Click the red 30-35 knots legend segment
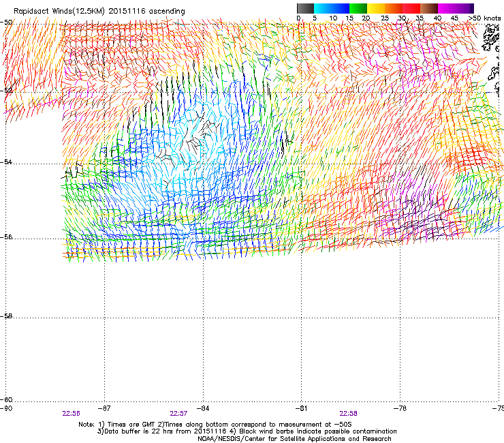The width and height of the screenshot is (504, 443). click(x=411, y=8)
